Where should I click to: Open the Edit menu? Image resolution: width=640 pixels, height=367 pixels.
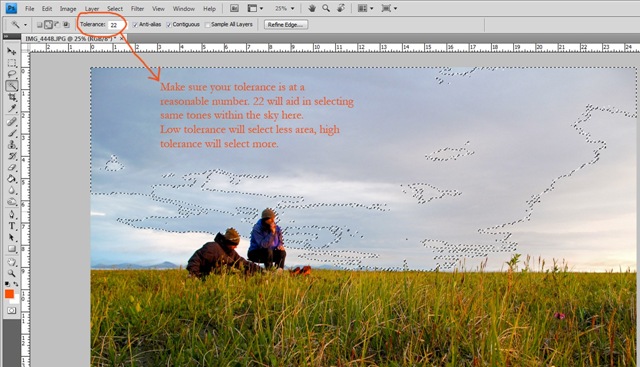coord(47,9)
